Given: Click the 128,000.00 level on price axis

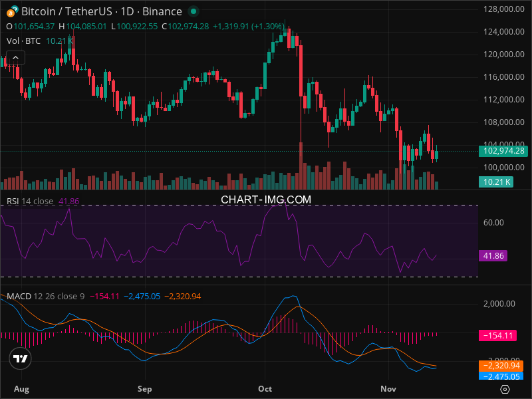Looking at the screenshot, I should [501, 9].
